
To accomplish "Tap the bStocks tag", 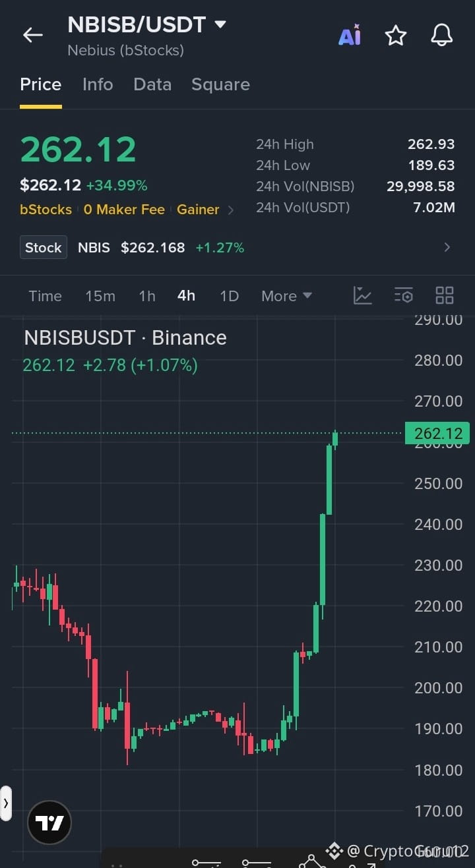I will [x=46, y=210].
